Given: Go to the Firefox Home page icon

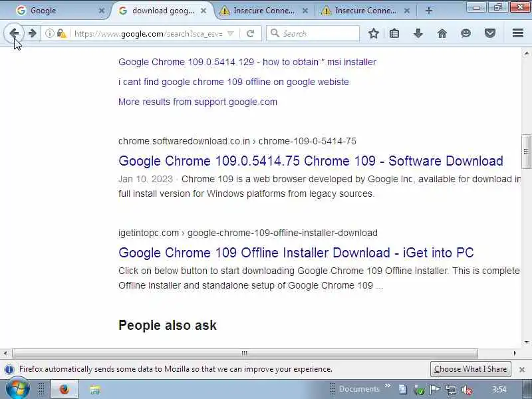Looking at the screenshot, I should pos(442,33).
